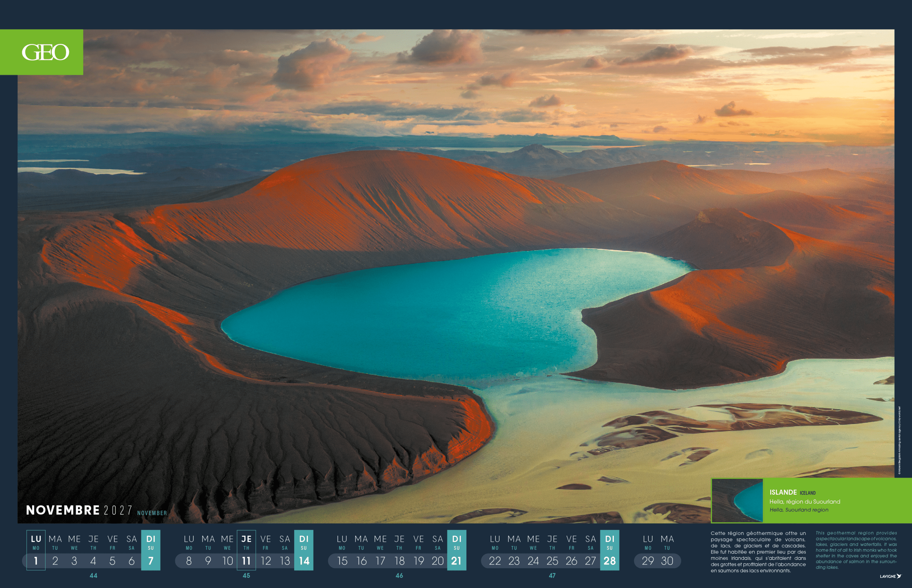Open the turquoise lake thumbnail preview

[x=737, y=500]
